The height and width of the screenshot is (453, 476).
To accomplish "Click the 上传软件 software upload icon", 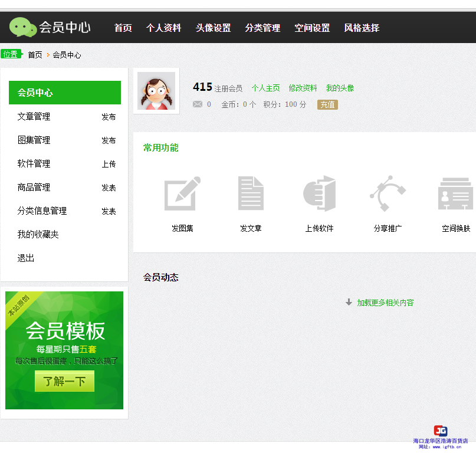I will click(319, 193).
